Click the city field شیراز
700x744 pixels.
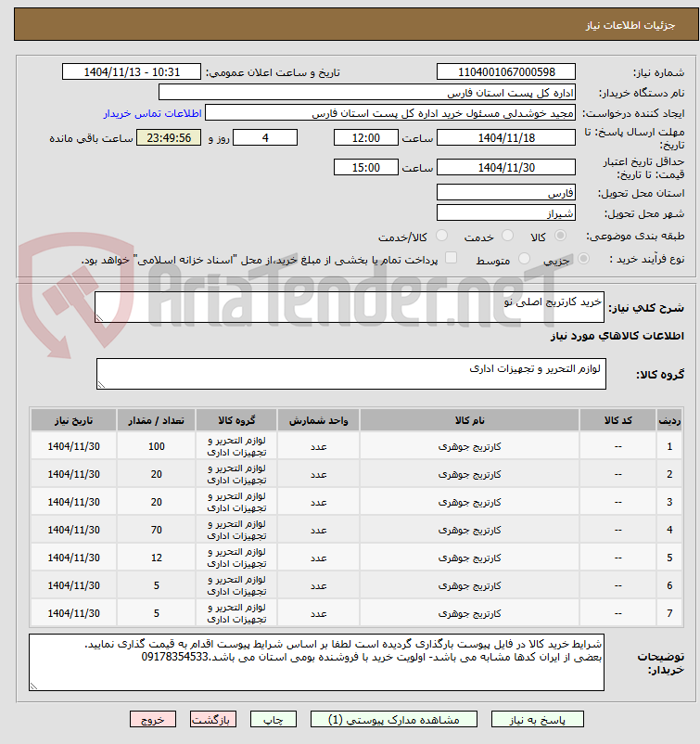[x=506, y=212]
